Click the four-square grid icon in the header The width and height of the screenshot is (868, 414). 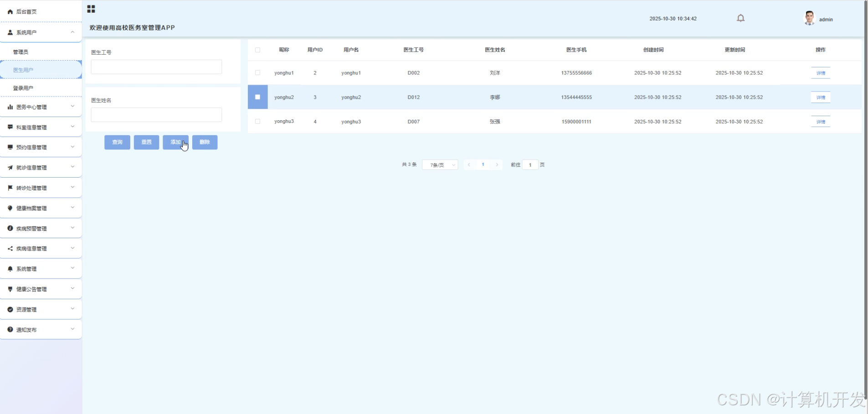pos(91,9)
